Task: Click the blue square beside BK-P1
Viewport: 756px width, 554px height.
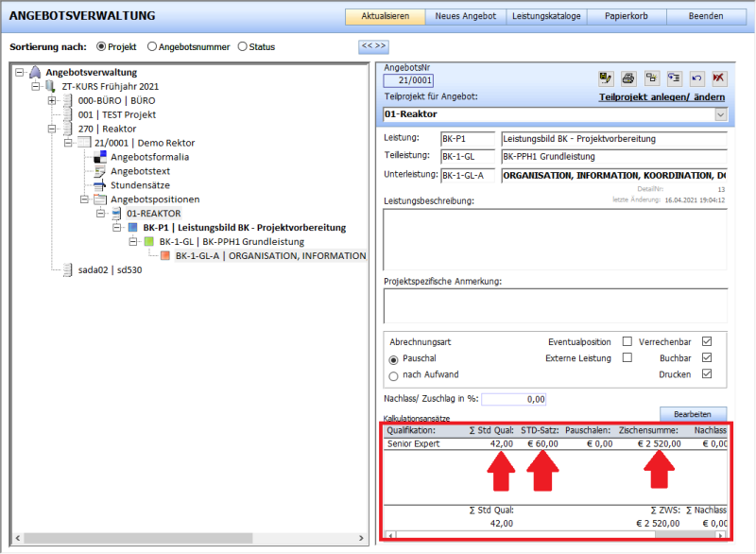Action: tap(133, 228)
